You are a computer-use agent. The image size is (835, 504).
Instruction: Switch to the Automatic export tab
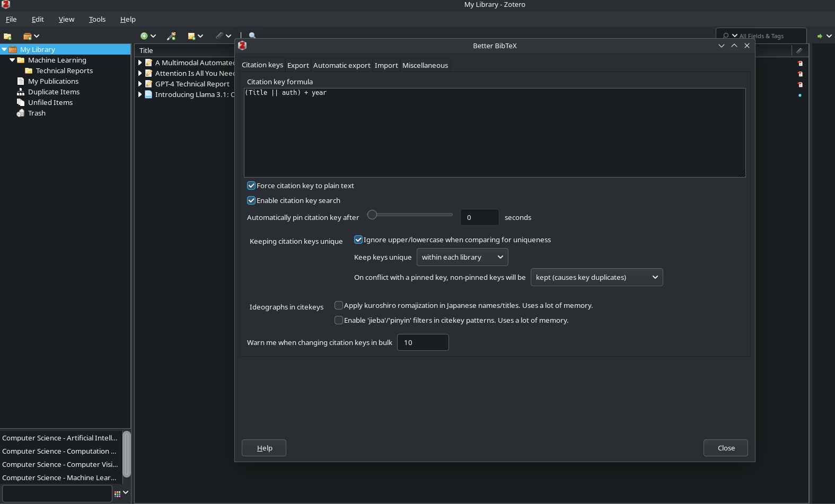tap(341, 65)
